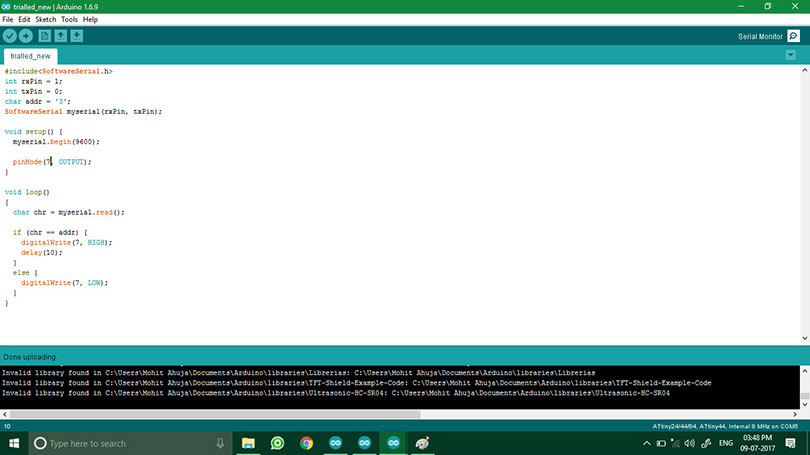The height and width of the screenshot is (455, 810).
Task: Click the network Wi-Fi tray icon
Action: [x=675, y=443]
